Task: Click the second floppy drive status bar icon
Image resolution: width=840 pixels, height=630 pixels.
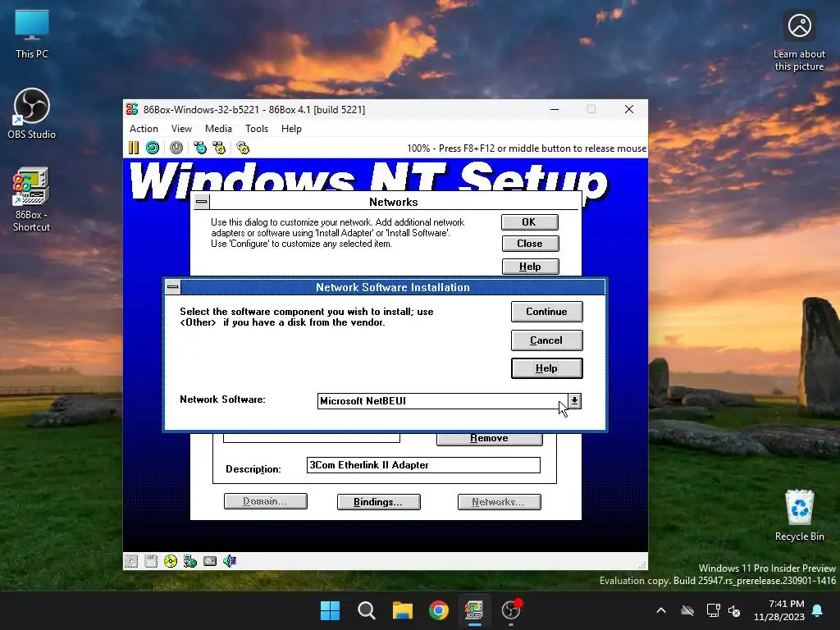Action: (x=151, y=561)
